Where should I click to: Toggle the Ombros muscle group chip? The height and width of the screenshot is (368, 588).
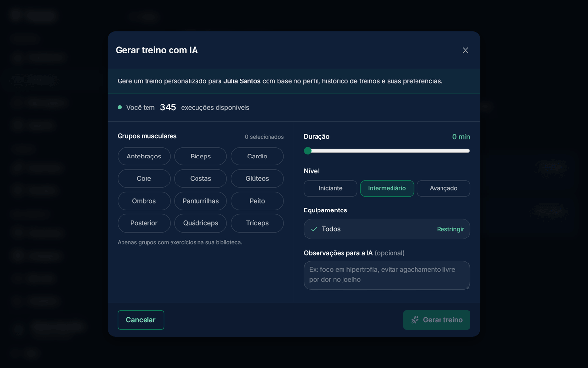(x=144, y=201)
